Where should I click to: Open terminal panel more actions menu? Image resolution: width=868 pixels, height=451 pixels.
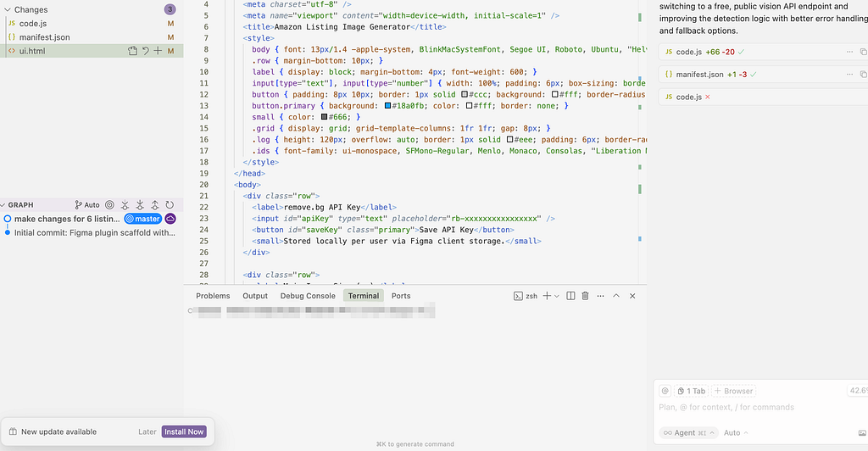point(601,296)
